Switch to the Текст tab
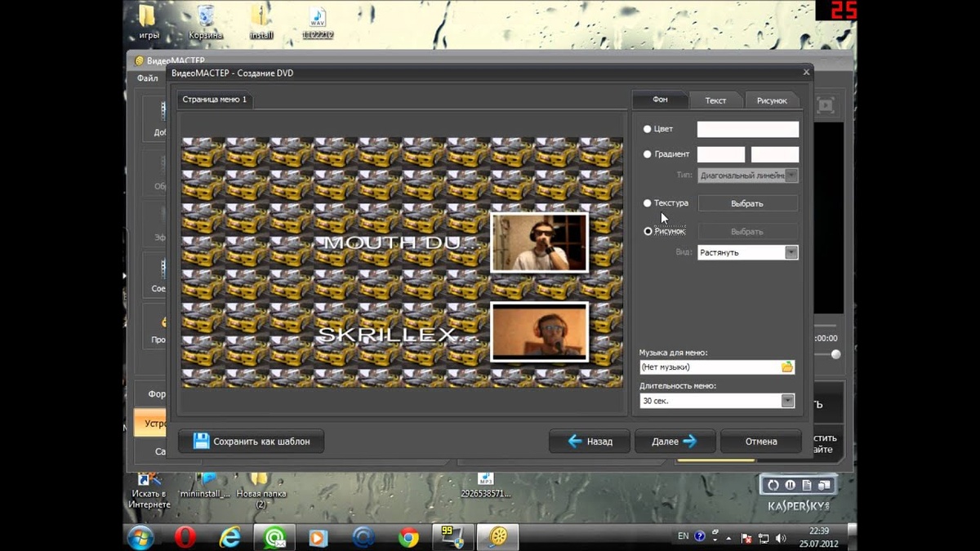This screenshot has width=980, height=551. (x=715, y=100)
